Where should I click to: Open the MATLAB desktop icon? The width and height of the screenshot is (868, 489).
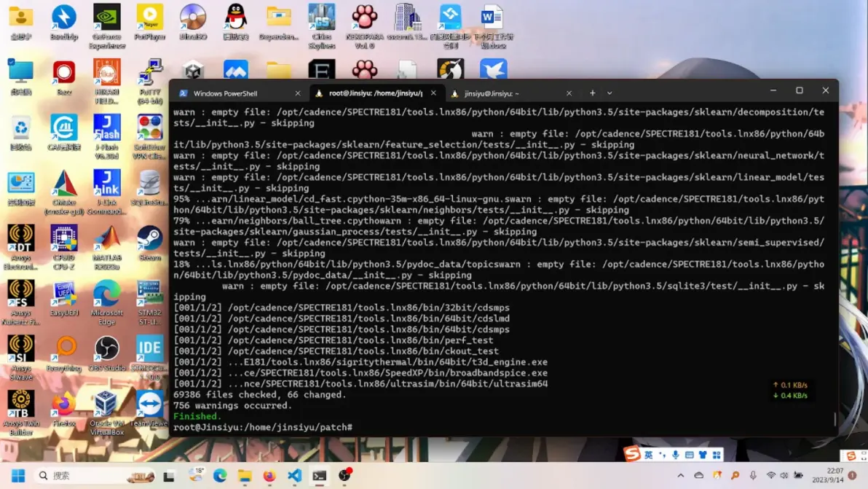(107, 248)
